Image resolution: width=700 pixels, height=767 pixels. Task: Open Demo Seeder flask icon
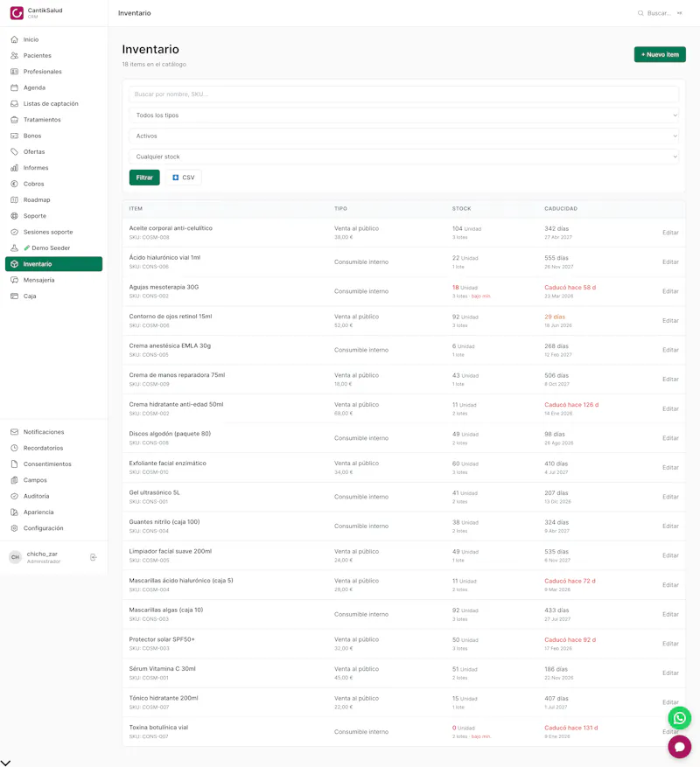[x=14, y=248]
